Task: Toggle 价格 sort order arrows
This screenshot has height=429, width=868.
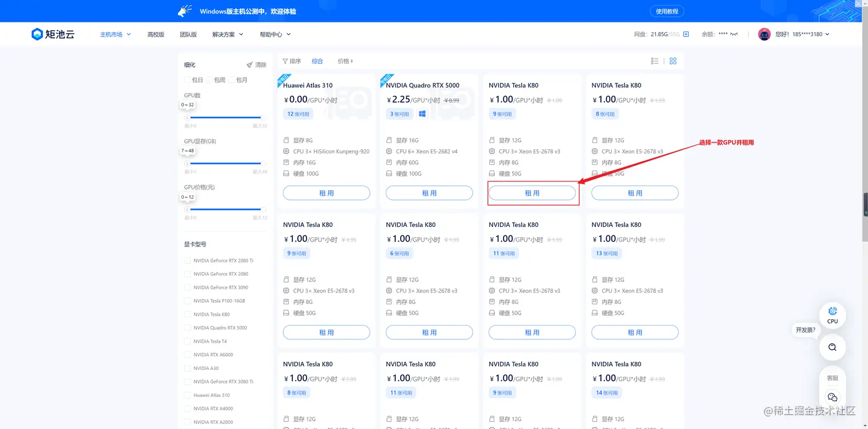Action: (352, 61)
